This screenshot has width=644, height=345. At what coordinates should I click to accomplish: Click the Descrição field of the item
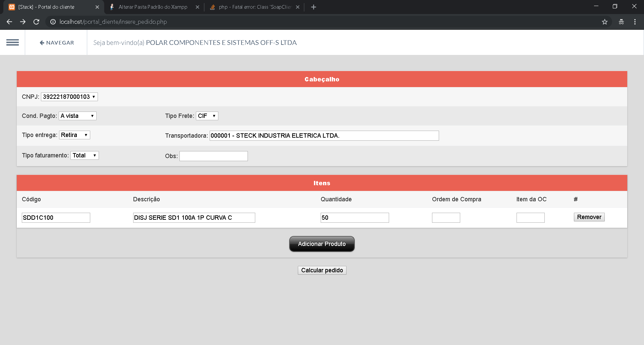[194, 218]
